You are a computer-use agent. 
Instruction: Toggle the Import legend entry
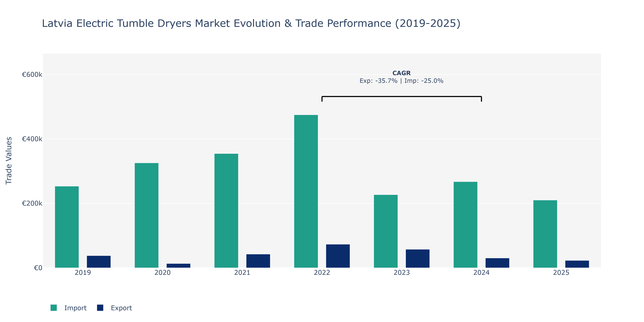[68, 308]
